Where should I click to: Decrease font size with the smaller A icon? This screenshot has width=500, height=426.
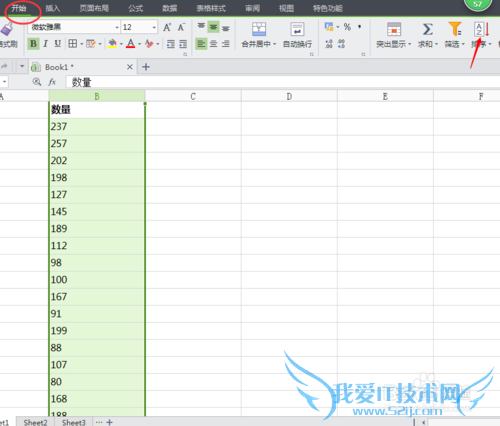tap(181, 27)
